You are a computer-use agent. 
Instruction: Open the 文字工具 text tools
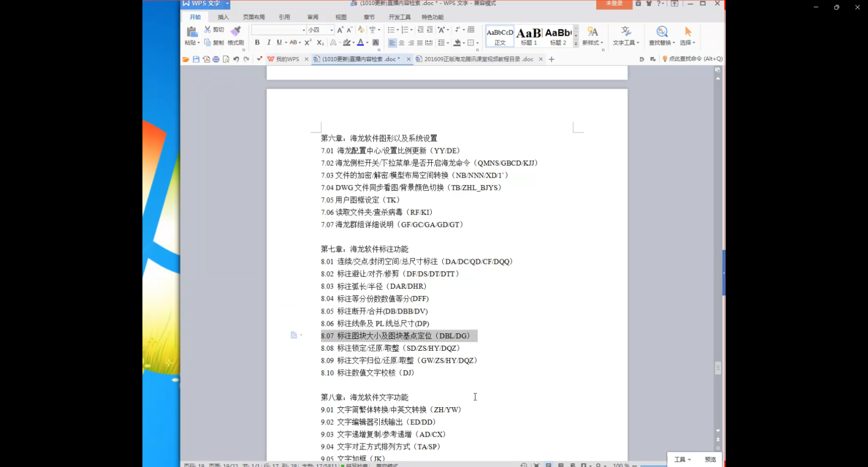tap(626, 35)
